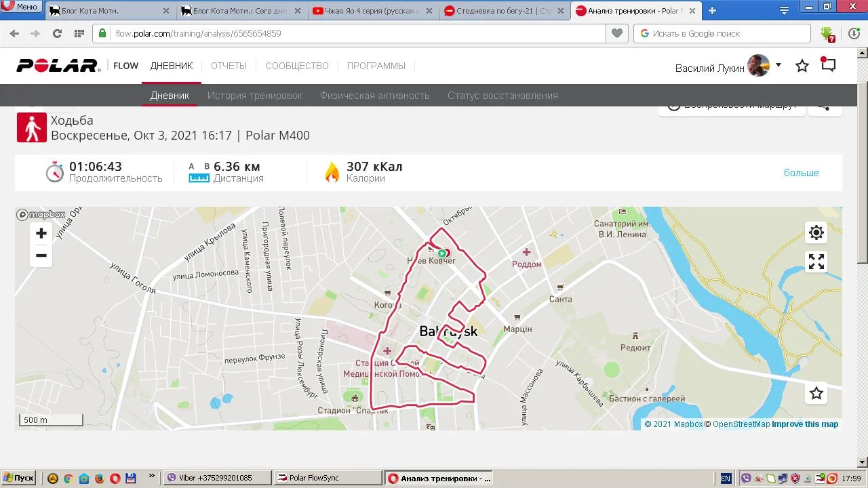Reload the current page
The height and width of the screenshot is (488, 868).
57,33
